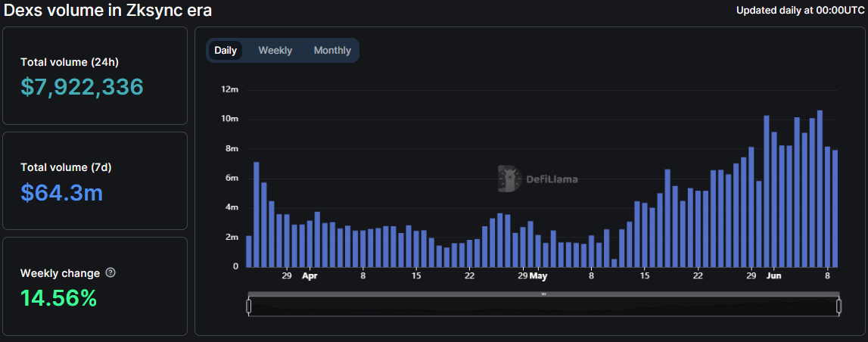This screenshot has height=342, width=868.
Task: Click the 12m y-axis label
Action: [230, 89]
